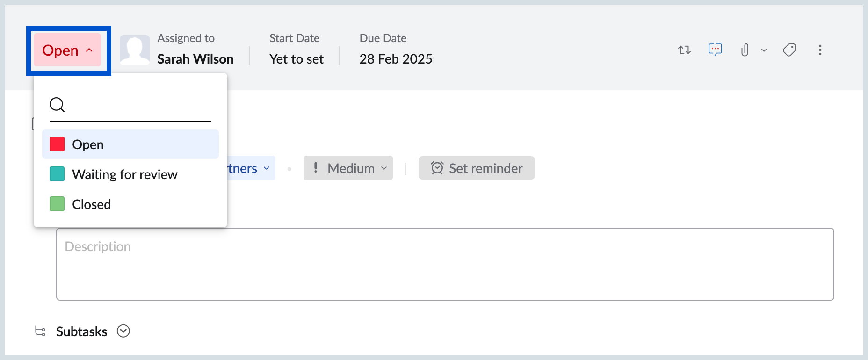Open the three-dot more options menu
The image size is (868, 360).
[x=821, y=50]
